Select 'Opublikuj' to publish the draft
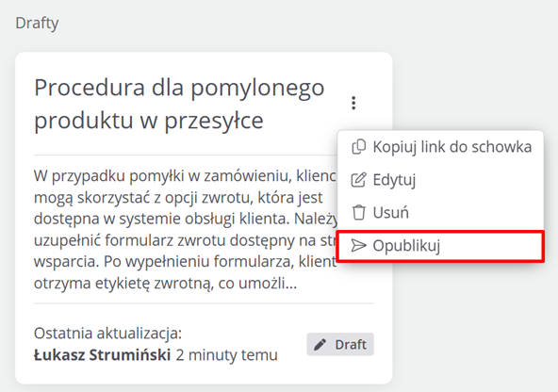558x392 pixels. (440, 246)
